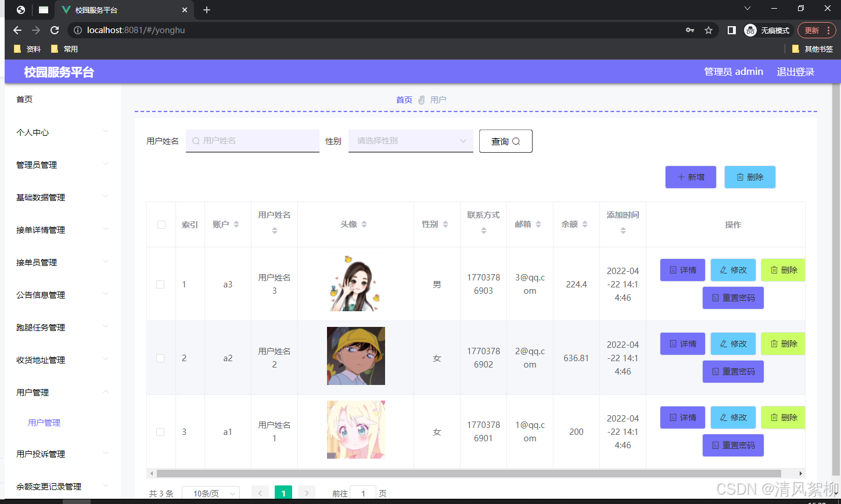Click 重置密码 for user a1
Screen dimensions: 841x504
coord(733,445)
